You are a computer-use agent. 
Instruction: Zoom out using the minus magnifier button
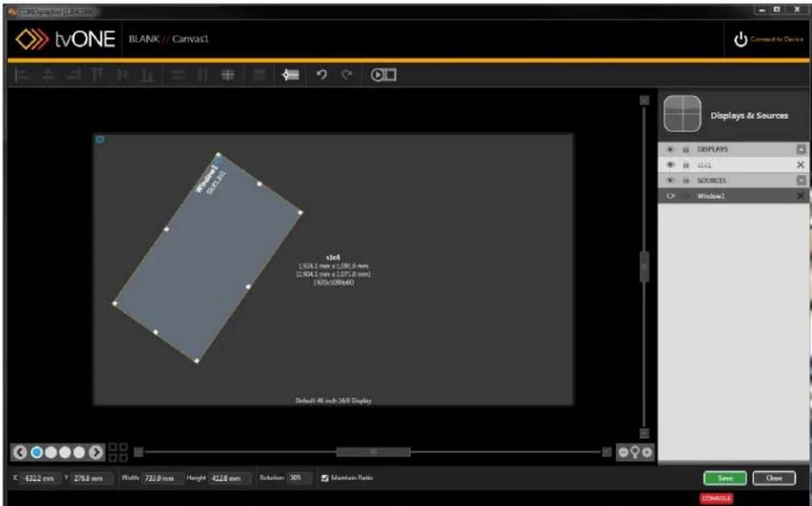(624, 452)
